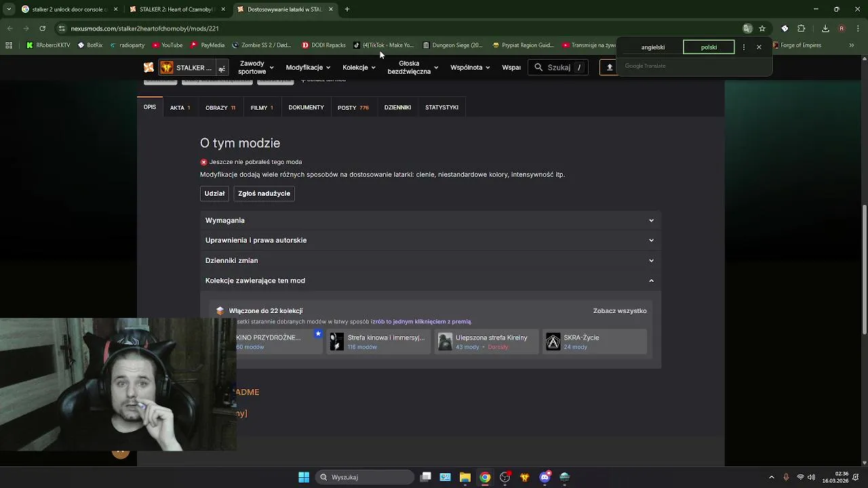Expand the Dzienniki zmian section
The image size is (868, 488).
pos(430,260)
